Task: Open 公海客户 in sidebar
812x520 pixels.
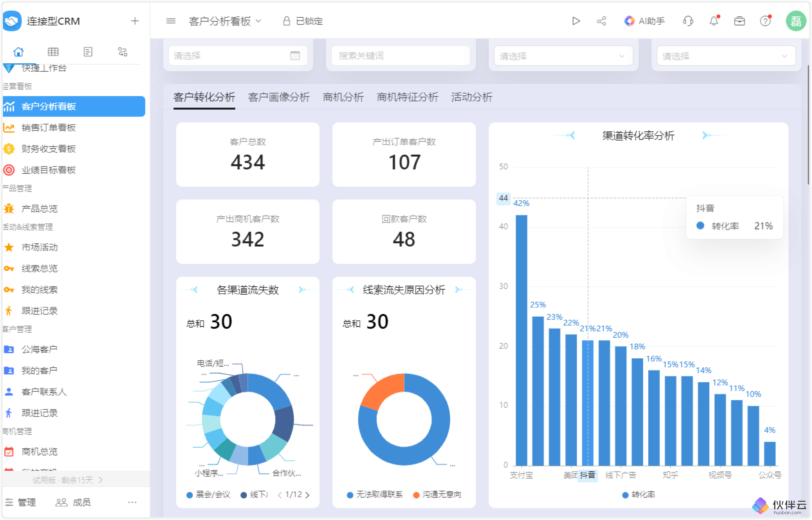Action: [x=74, y=350]
